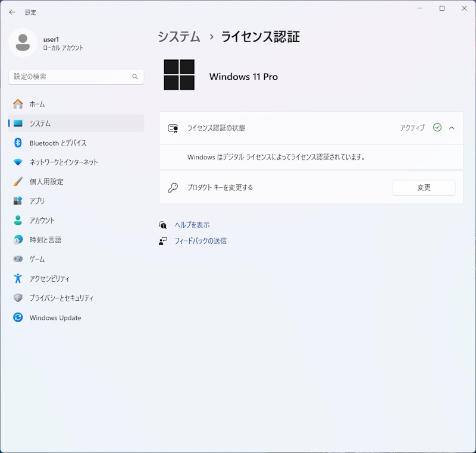476x453 pixels.
Task: Click the Windows logo beside Windows 11 Pro
Action: point(179,74)
